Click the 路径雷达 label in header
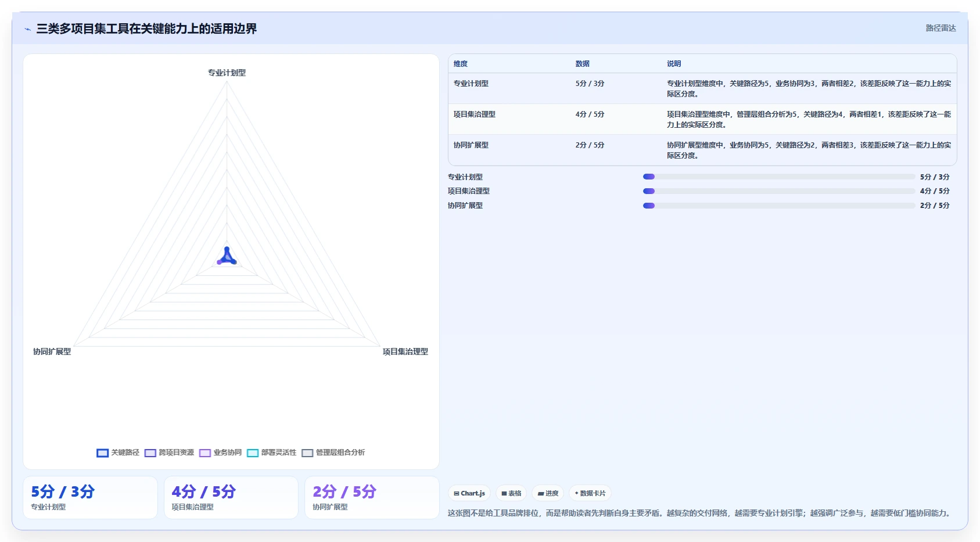Viewport: 980px width, 542px height. point(941,28)
